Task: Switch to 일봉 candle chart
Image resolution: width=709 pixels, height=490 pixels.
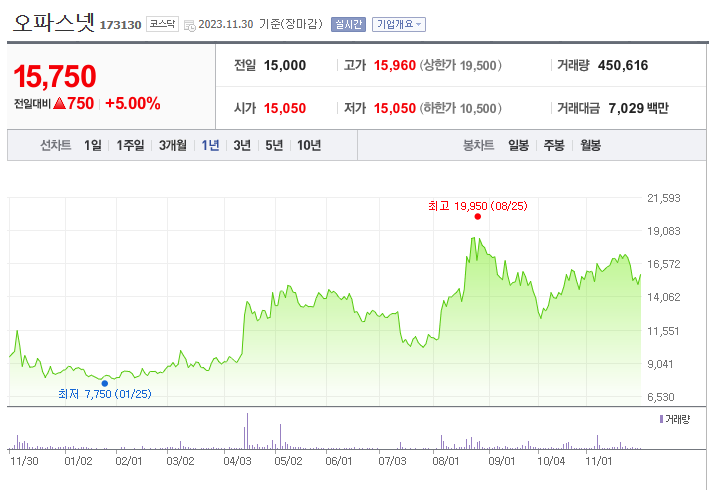Action: [518, 145]
